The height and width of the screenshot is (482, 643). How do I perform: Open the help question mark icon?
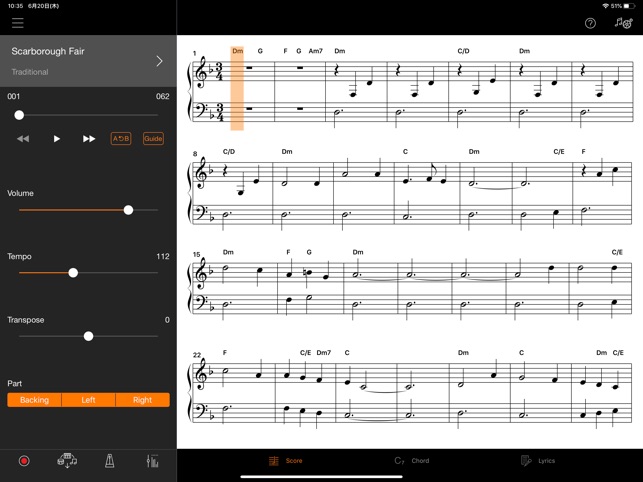[x=590, y=23]
